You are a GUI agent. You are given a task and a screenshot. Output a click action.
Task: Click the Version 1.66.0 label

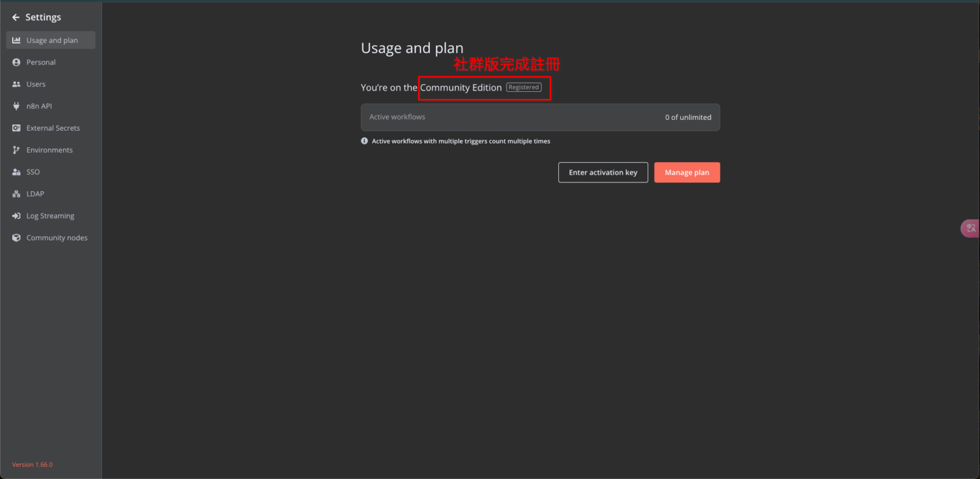point(33,464)
